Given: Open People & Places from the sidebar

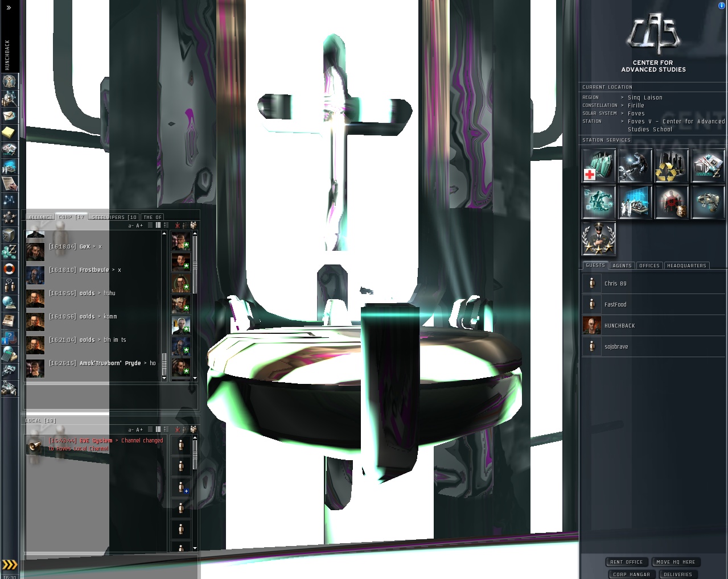Looking at the screenshot, I should click(9, 98).
